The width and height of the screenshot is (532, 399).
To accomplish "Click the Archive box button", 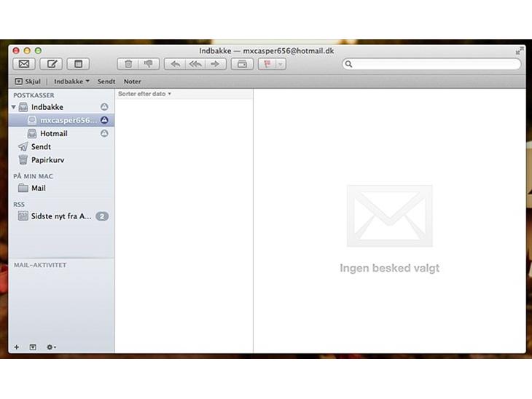I will click(241, 64).
